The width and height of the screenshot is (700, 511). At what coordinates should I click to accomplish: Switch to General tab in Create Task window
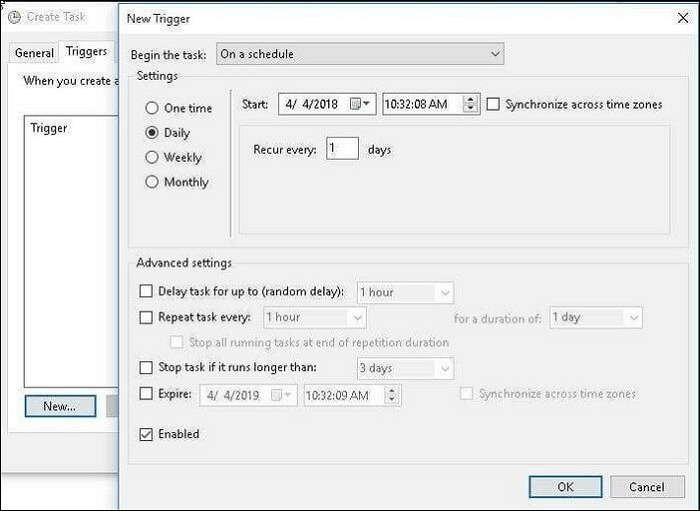(x=34, y=53)
